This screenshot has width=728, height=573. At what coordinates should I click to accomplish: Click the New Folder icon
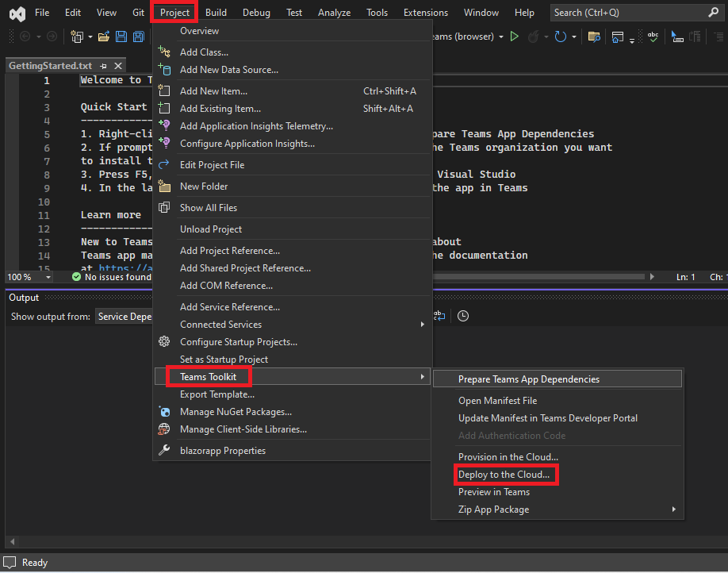click(x=164, y=186)
